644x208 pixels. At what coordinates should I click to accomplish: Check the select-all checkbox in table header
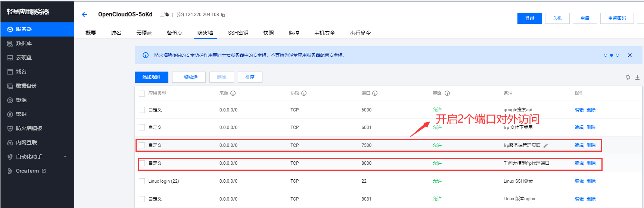[142, 94]
